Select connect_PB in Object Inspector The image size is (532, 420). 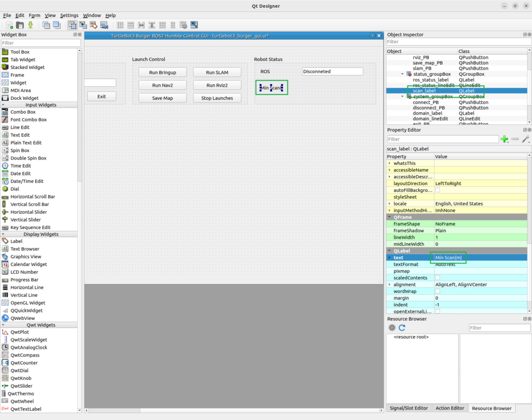pos(425,102)
